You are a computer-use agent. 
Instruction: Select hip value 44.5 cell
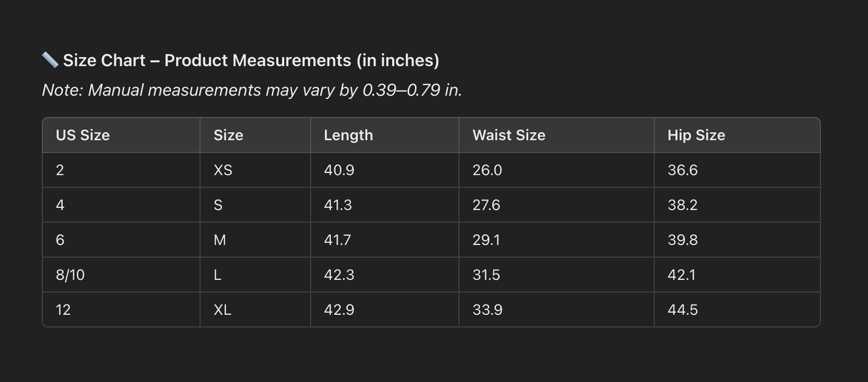click(682, 310)
